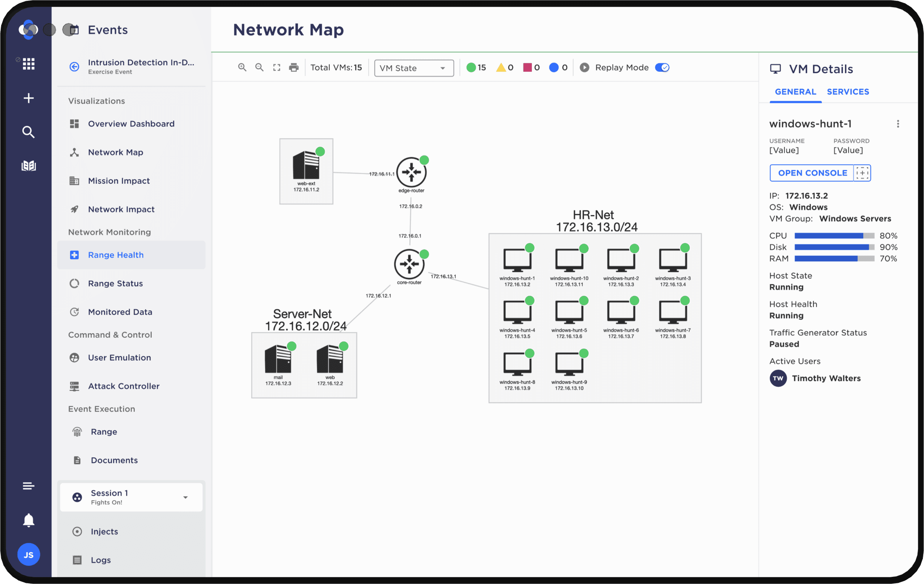The width and height of the screenshot is (924, 584).
Task: Click the CPU usage bar
Action: (x=835, y=236)
